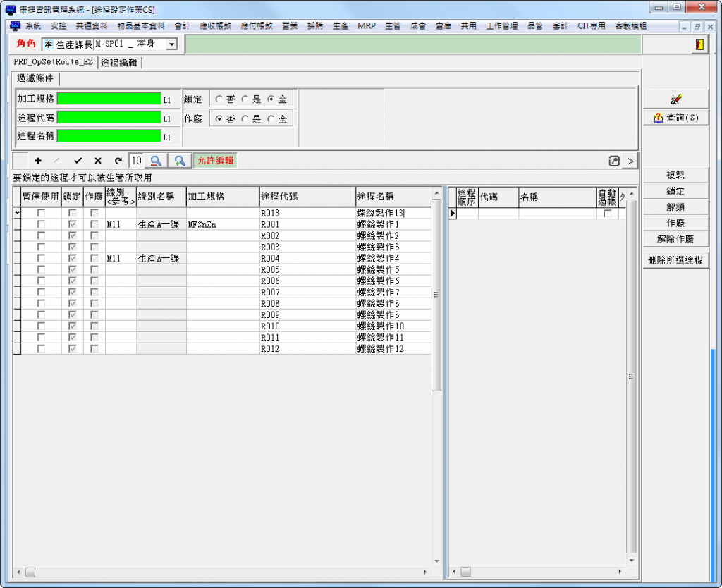
Task: Click the eraser clear-conditions icon button
Action: [x=675, y=99]
